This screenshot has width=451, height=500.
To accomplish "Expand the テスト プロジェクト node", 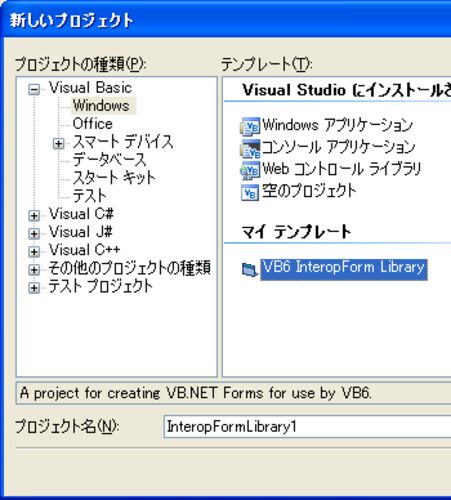I will tap(34, 288).
